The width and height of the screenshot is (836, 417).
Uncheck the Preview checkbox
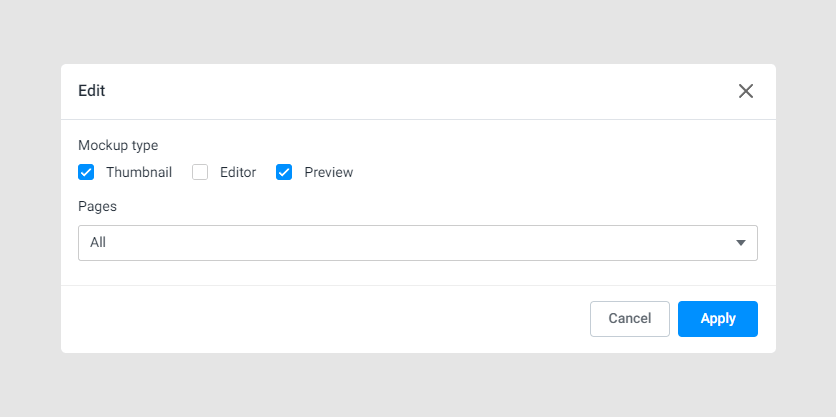284,172
